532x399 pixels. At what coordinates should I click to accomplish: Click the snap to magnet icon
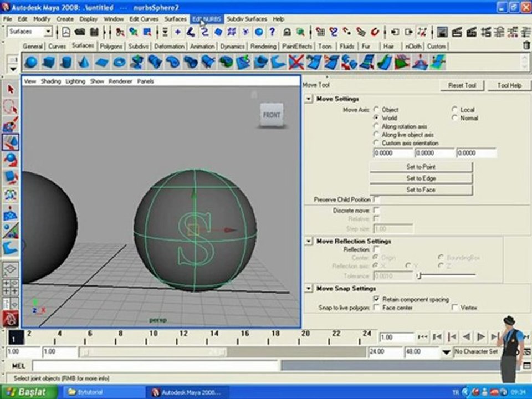pyautogui.click(x=375, y=32)
